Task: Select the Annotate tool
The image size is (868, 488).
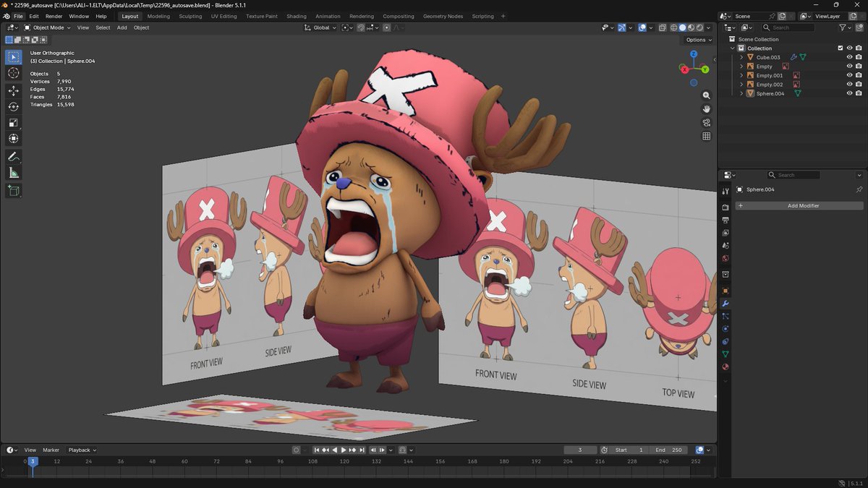Action: (14, 157)
